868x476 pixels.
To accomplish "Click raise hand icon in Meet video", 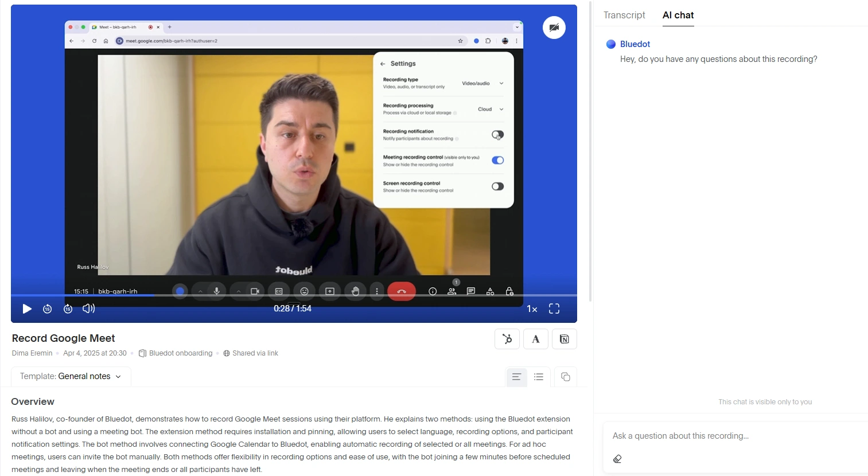I will click(x=355, y=291).
